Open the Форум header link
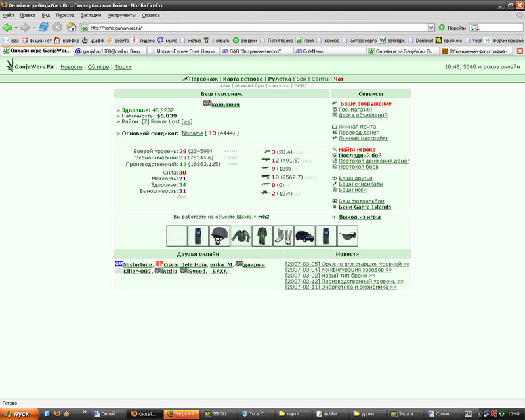 pos(123,67)
